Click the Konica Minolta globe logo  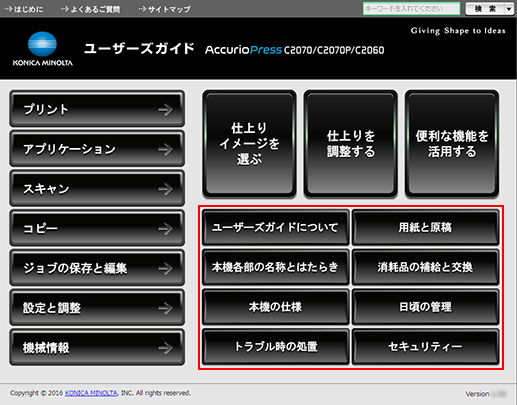(42, 44)
